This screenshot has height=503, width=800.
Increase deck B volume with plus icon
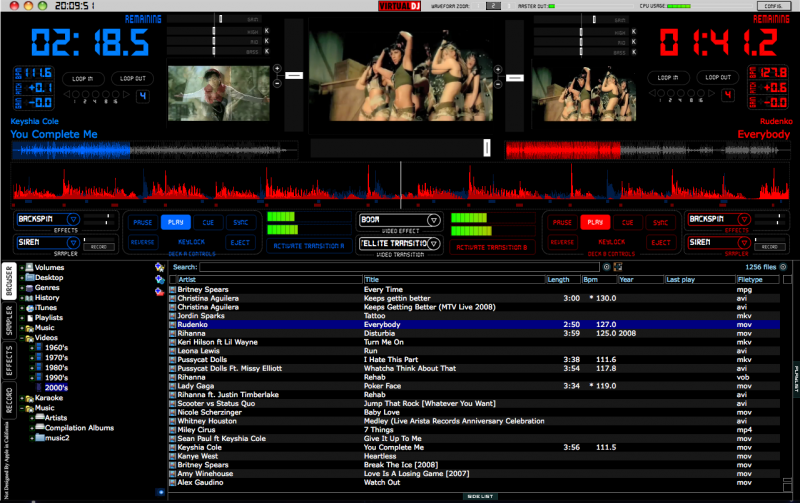(498, 69)
